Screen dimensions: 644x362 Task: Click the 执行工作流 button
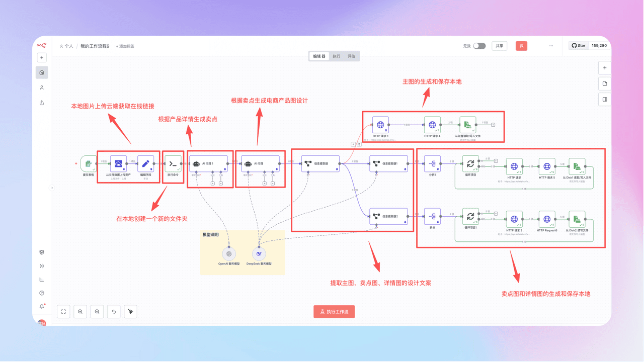[x=334, y=312]
